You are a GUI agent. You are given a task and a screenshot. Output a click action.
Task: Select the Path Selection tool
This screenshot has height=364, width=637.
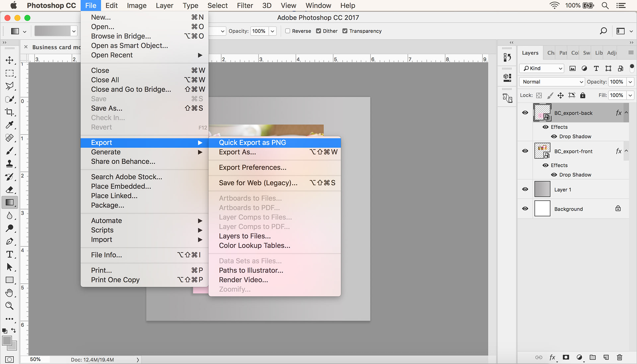pyautogui.click(x=10, y=267)
